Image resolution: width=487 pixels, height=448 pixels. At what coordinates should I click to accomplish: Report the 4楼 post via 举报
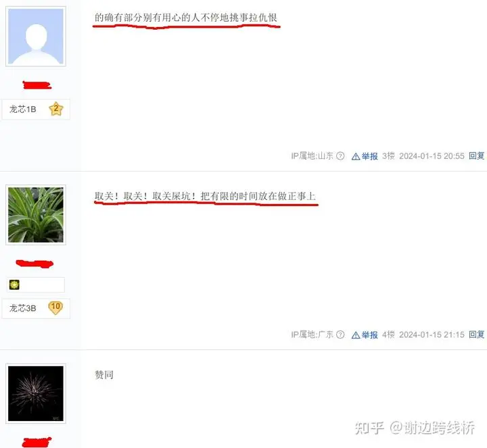369,334
